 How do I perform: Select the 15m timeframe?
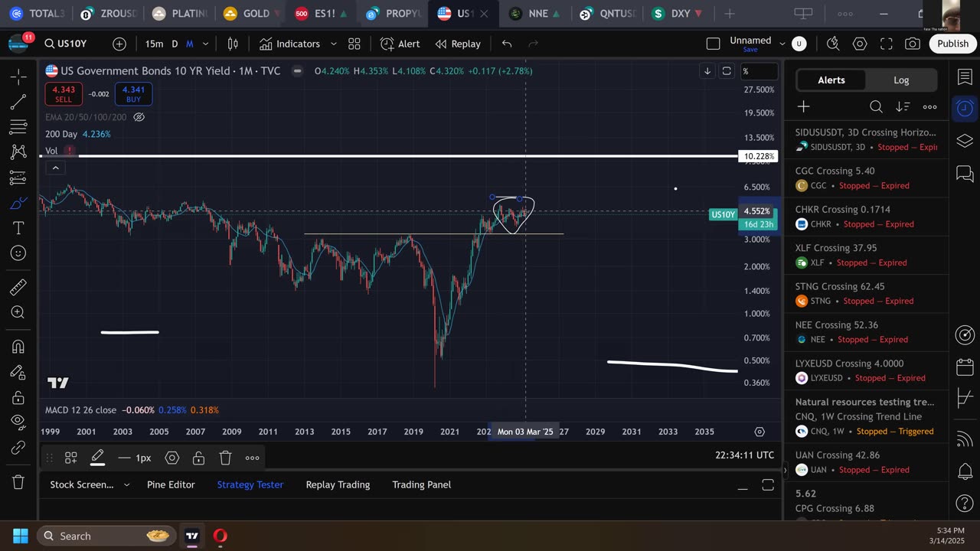pos(154,44)
